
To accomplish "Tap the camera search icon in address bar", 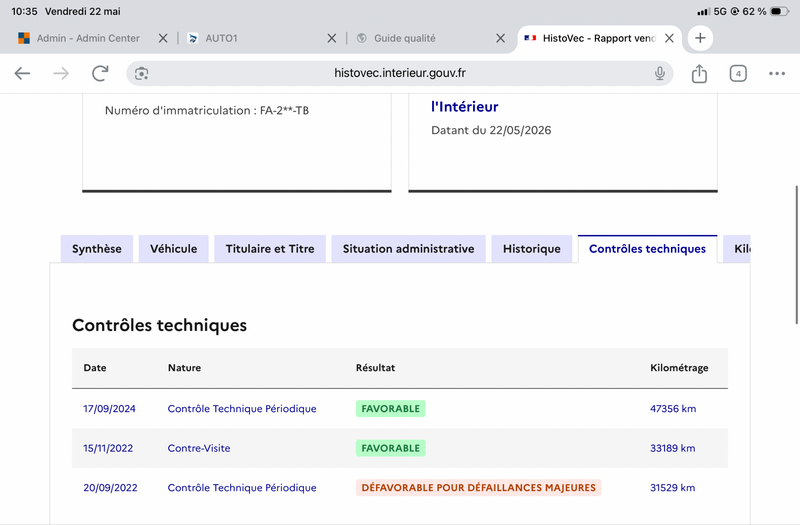I will [141, 73].
